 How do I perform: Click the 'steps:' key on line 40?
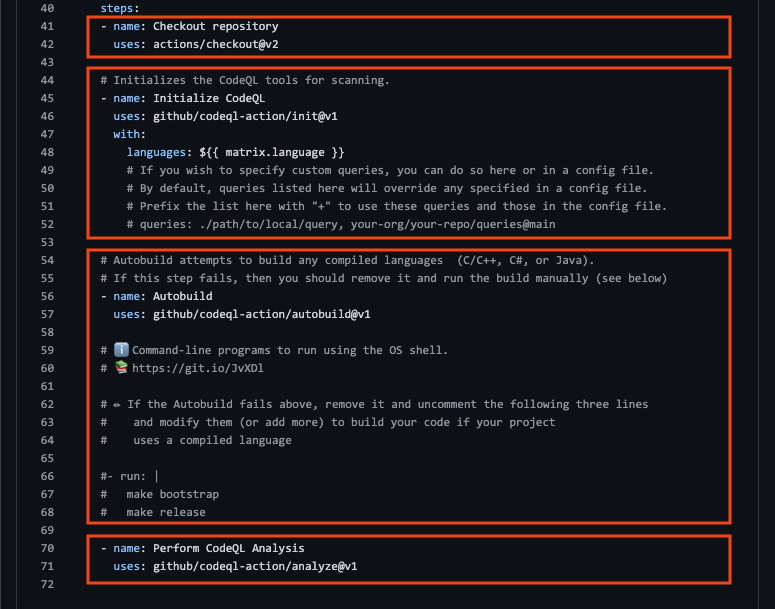[x=120, y=8]
